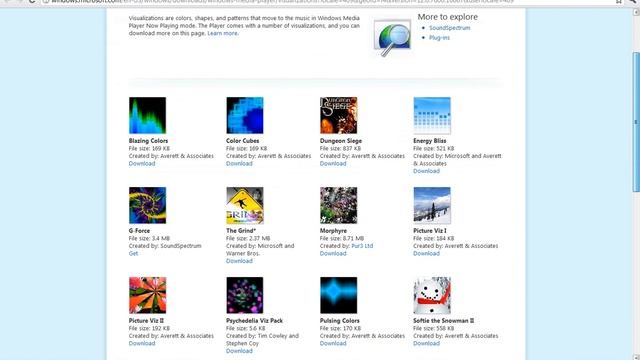Download the Pulsing Colors visualization
640x360 pixels.
click(333, 343)
